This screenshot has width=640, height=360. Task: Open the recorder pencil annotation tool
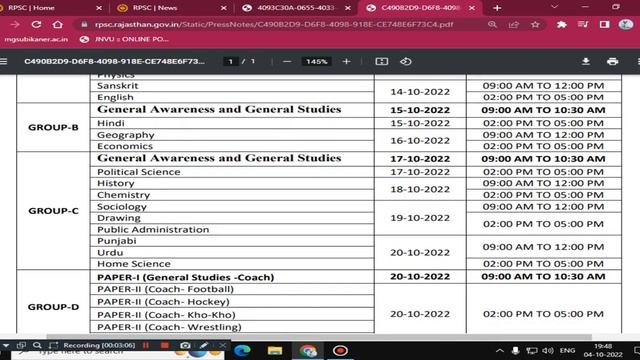(204, 345)
